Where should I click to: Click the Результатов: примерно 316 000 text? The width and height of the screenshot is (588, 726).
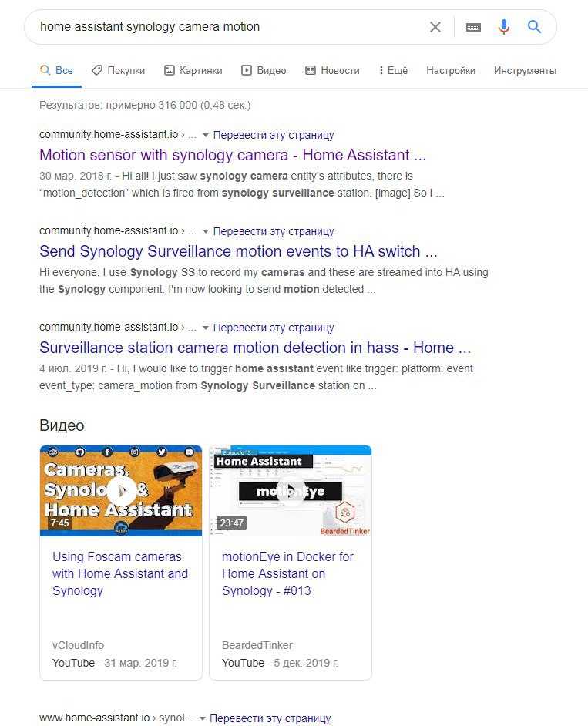coord(145,105)
